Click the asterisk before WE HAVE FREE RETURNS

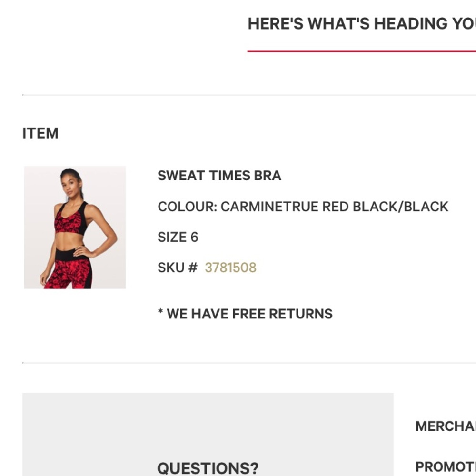tap(160, 313)
